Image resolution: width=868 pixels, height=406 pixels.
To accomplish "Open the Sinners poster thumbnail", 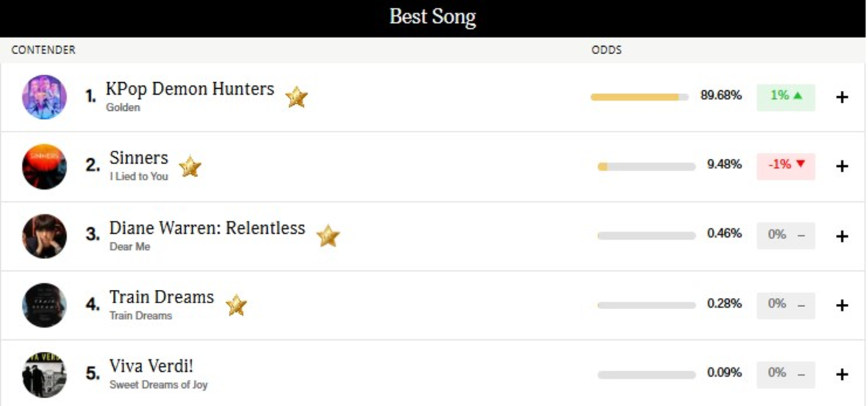I will (x=44, y=166).
